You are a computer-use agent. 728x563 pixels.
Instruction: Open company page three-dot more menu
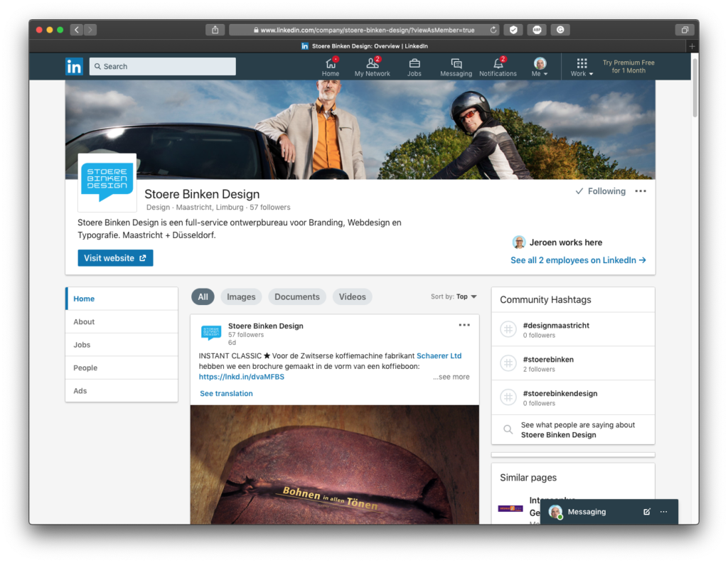641,191
